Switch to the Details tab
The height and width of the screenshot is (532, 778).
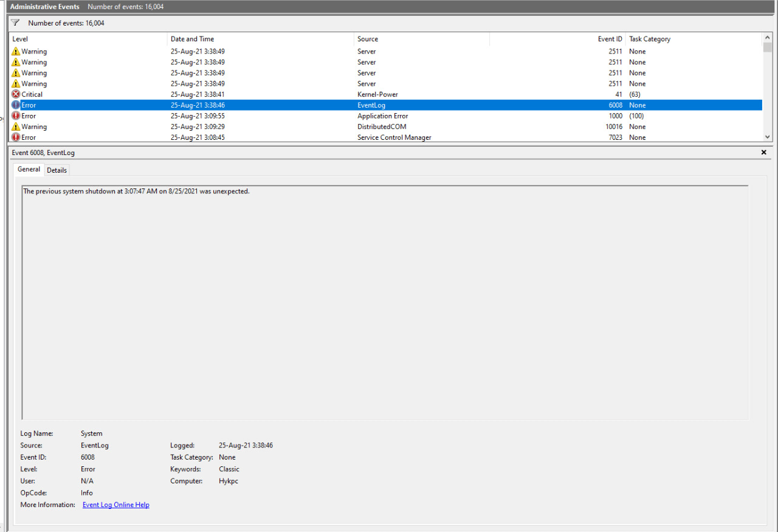57,170
